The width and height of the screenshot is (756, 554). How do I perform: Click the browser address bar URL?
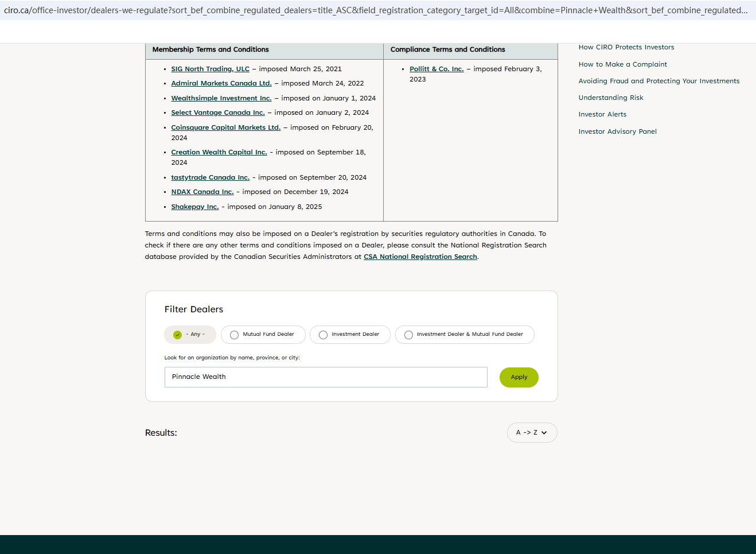coord(376,10)
